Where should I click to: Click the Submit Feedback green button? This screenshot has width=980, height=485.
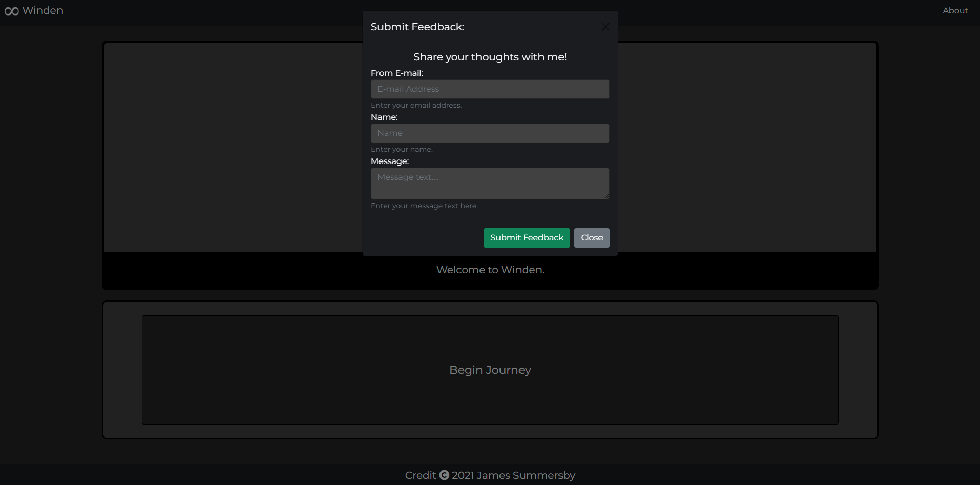(527, 238)
